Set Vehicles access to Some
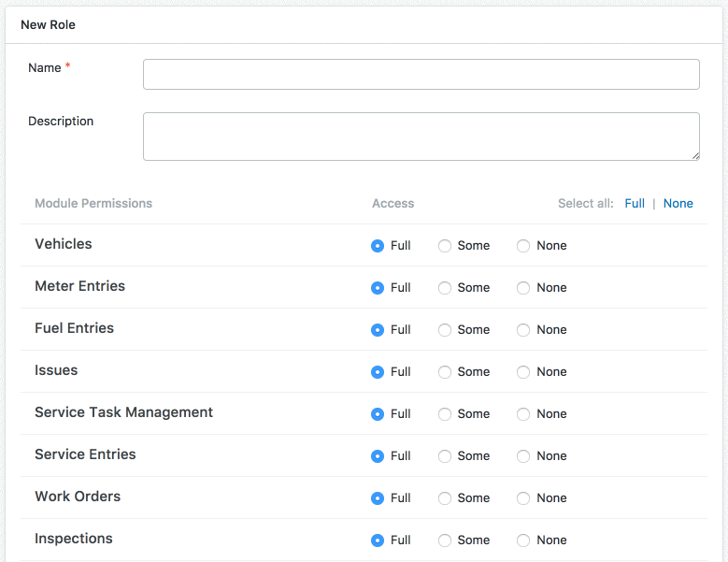 coord(445,246)
